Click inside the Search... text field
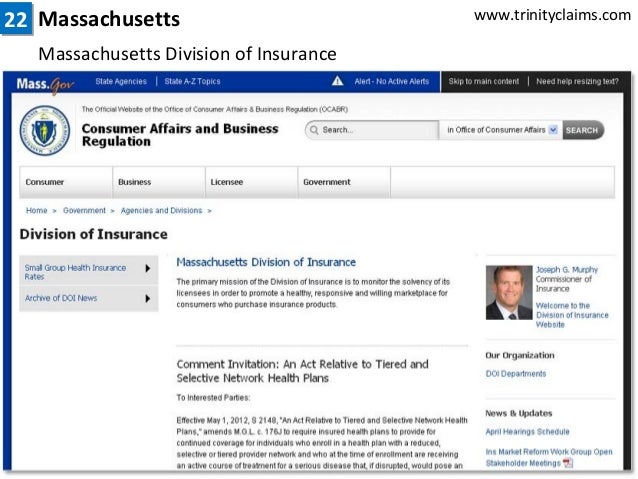The height and width of the screenshot is (479, 638). point(372,130)
